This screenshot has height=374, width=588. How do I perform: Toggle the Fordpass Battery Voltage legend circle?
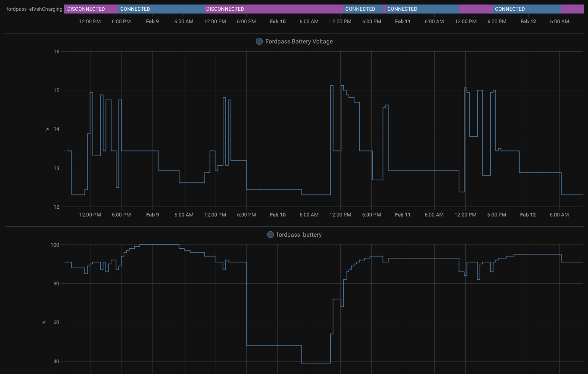pos(259,42)
